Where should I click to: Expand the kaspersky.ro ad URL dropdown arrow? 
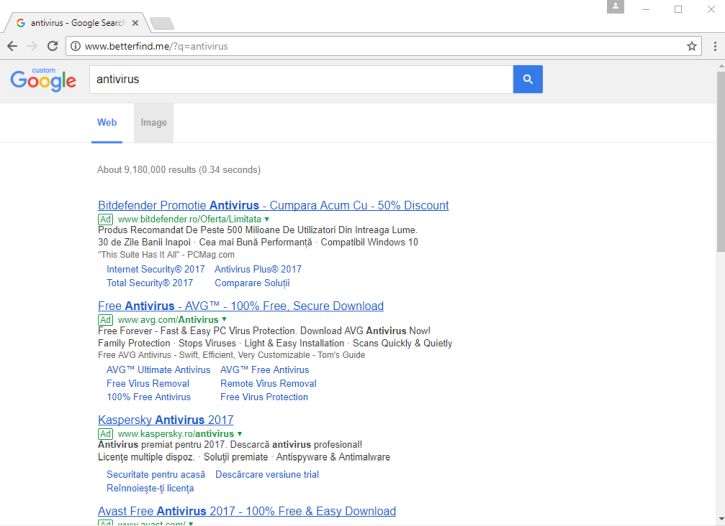pos(240,434)
